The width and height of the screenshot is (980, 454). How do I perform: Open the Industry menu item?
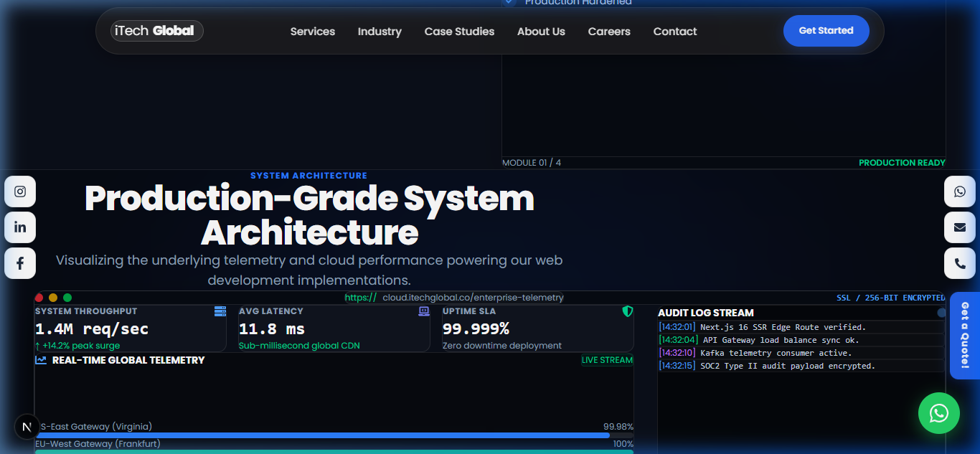(x=380, y=32)
